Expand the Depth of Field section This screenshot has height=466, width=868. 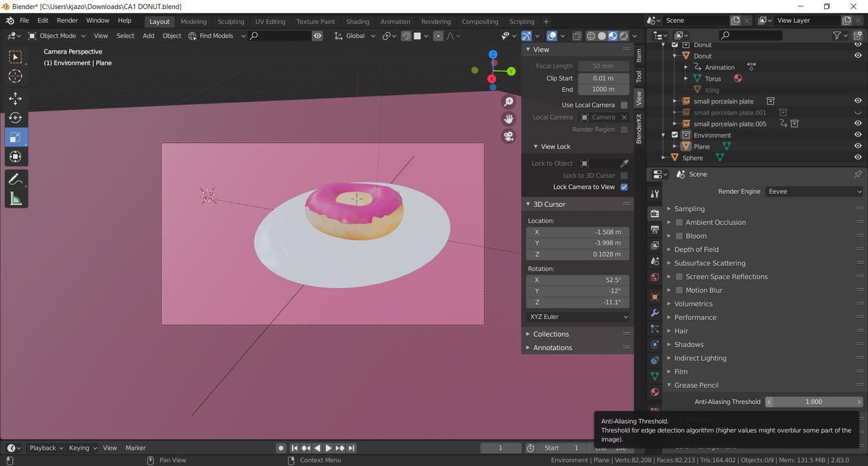tap(696, 249)
